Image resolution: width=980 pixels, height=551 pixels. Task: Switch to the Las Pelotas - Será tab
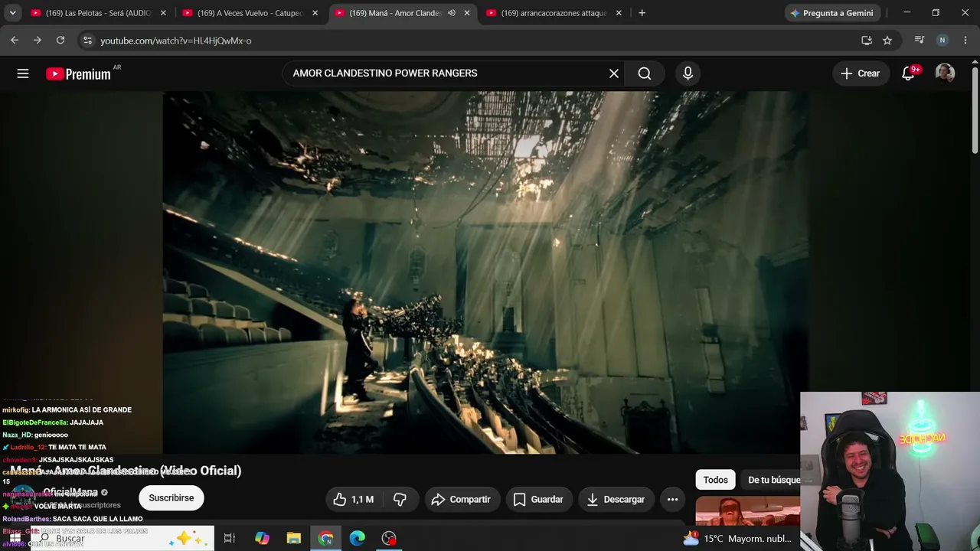click(x=97, y=13)
